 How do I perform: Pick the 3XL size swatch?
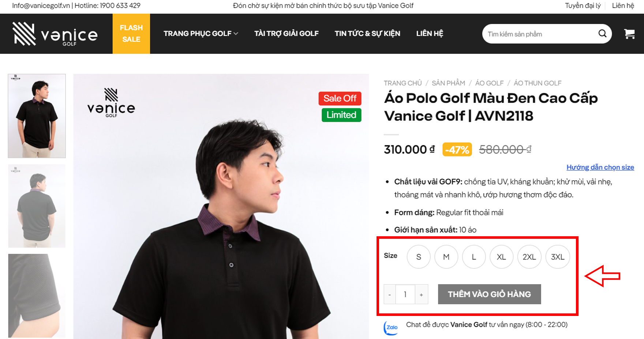(x=557, y=257)
